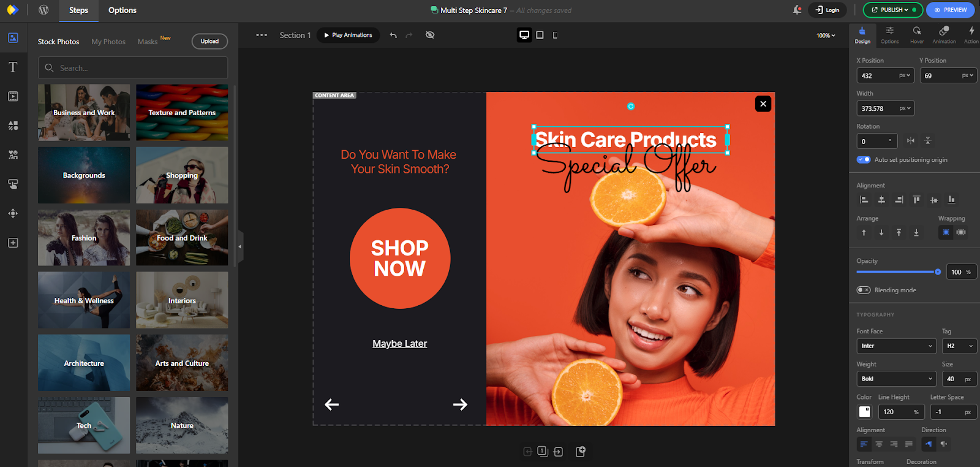
Task: Open the Tag dropdown showing H2
Action: tap(959, 346)
